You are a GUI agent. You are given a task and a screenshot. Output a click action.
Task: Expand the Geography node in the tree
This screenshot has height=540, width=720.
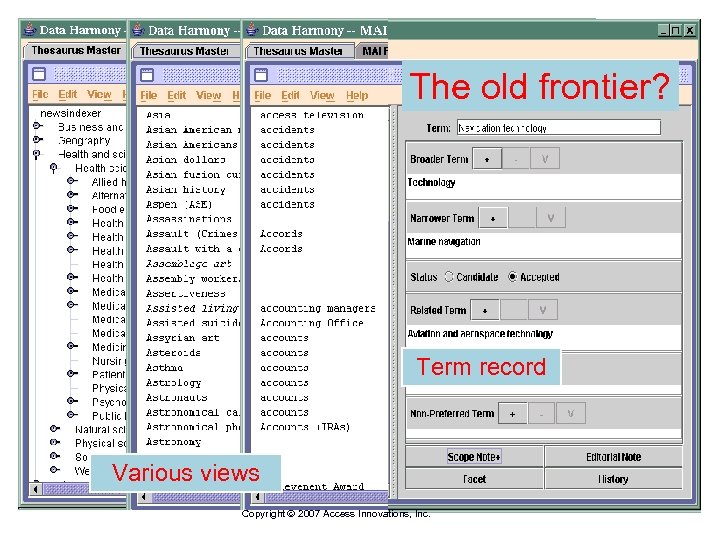point(38,140)
